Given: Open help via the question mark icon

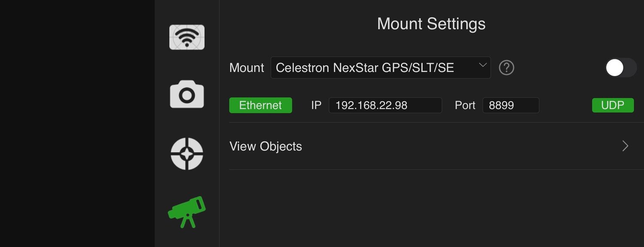Looking at the screenshot, I should (507, 67).
